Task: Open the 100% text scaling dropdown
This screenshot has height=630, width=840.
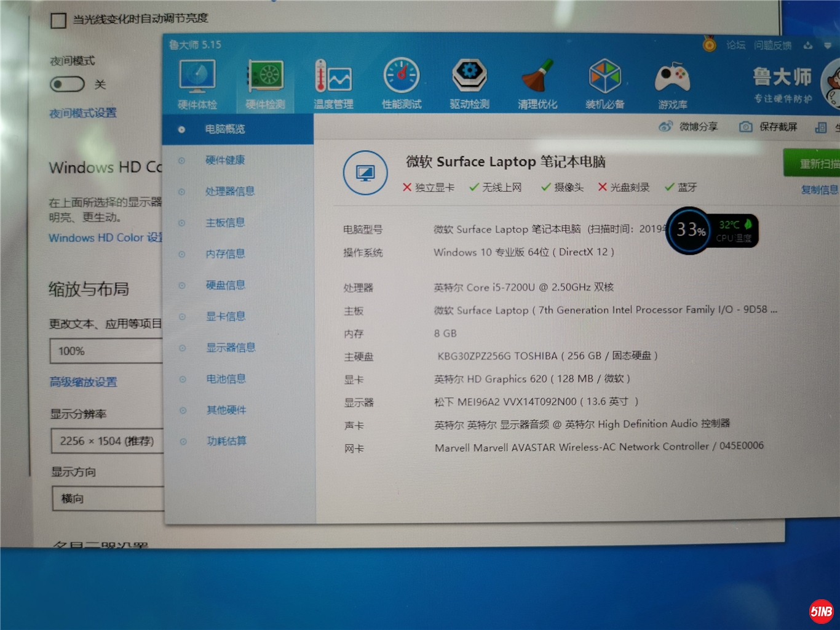Action: click(x=106, y=351)
